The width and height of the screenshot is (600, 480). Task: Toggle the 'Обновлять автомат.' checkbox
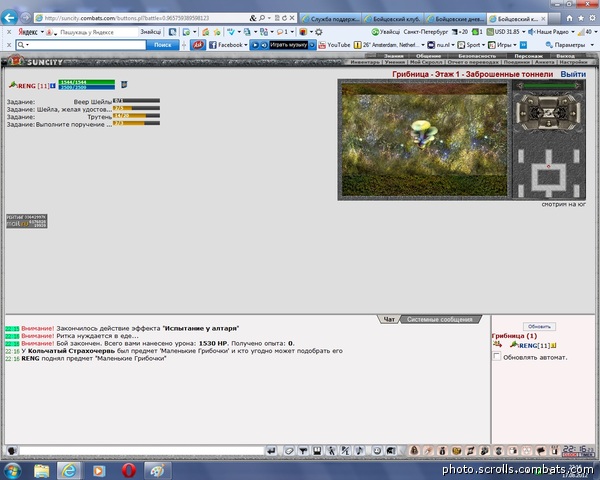point(496,356)
